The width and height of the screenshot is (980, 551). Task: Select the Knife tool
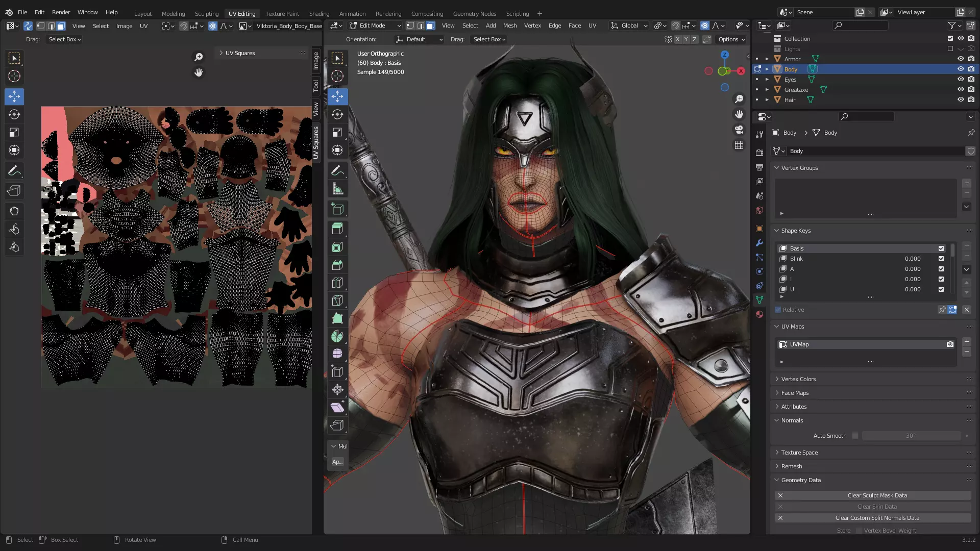pos(337,300)
